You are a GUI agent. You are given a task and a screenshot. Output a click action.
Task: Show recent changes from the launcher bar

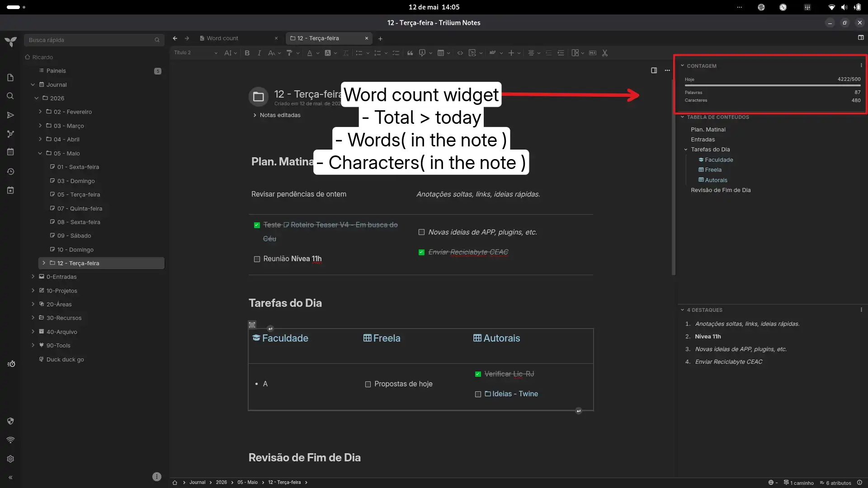point(10,172)
